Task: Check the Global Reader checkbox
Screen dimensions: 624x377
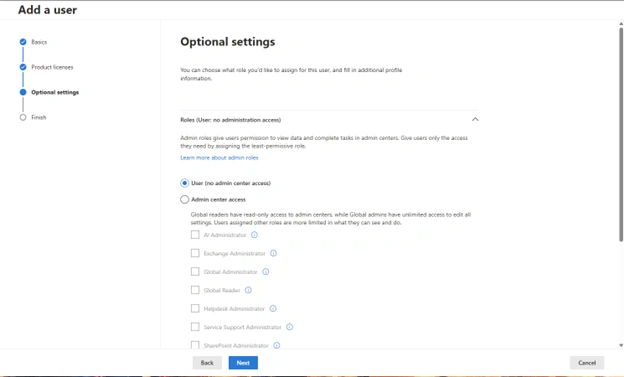Action: pos(195,290)
